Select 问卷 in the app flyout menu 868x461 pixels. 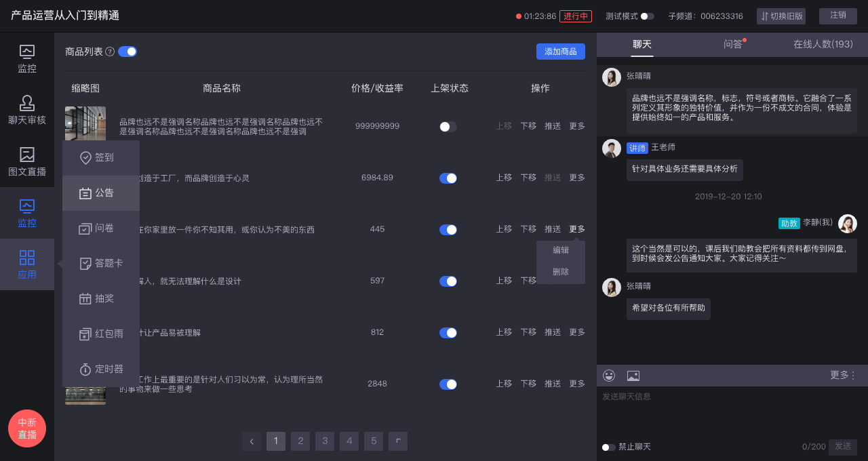(x=101, y=228)
